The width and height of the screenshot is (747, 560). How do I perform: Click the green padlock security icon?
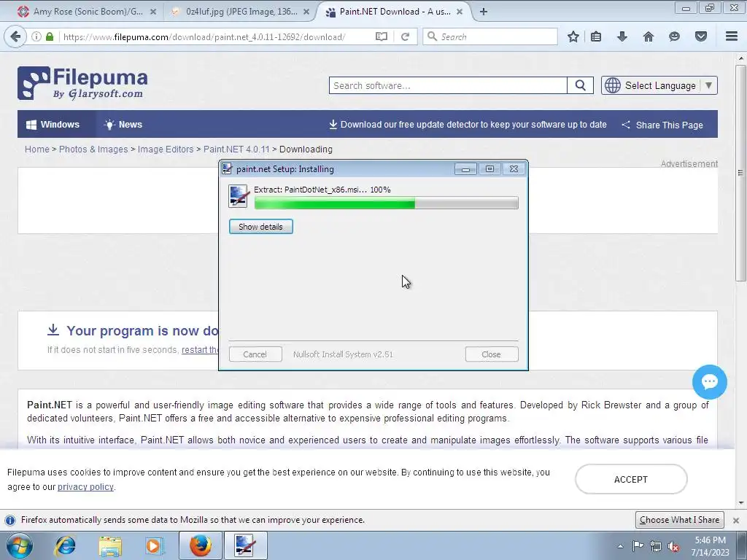[50, 36]
